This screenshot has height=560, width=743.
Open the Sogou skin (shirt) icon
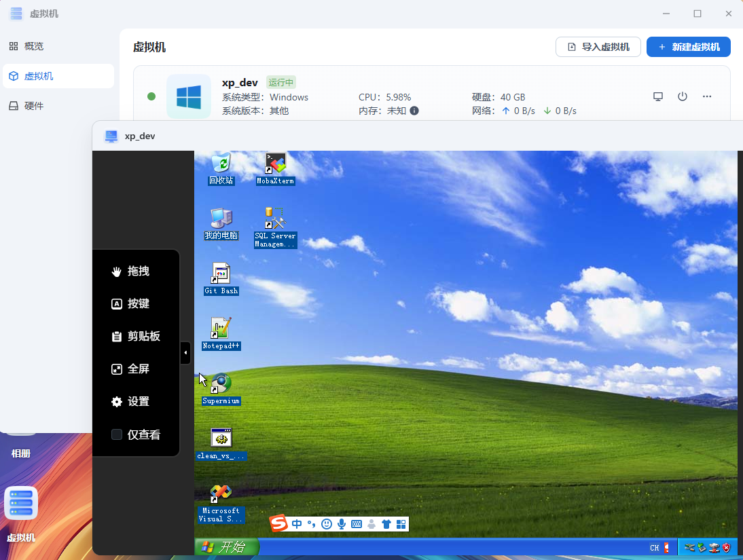[x=386, y=524]
